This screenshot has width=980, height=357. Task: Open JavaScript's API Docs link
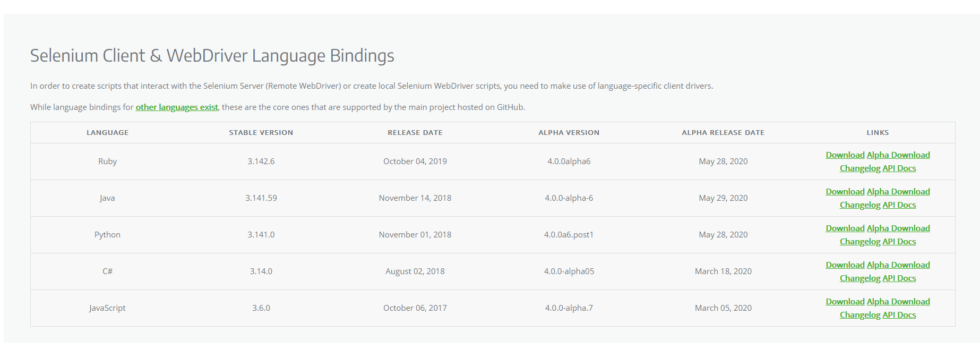point(899,315)
